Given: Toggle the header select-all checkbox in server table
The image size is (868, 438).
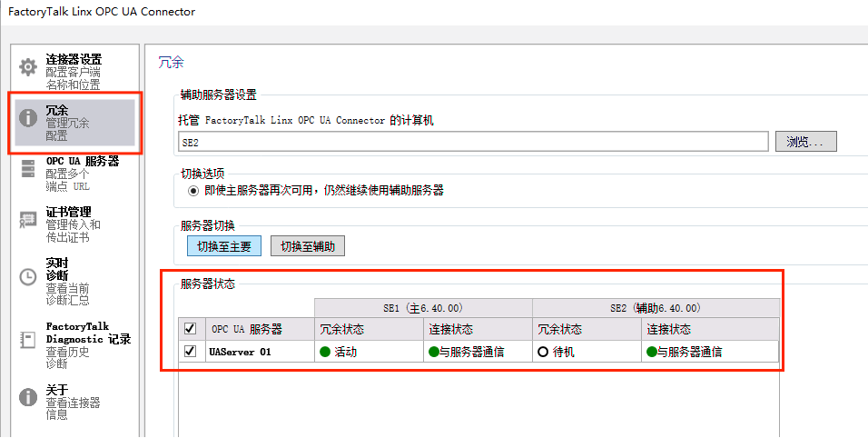Looking at the screenshot, I should pyautogui.click(x=190, y=329).
